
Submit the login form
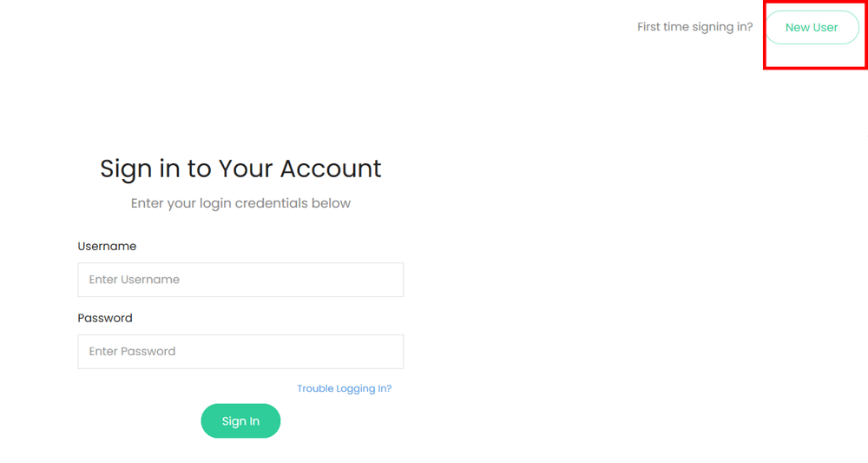240,421
